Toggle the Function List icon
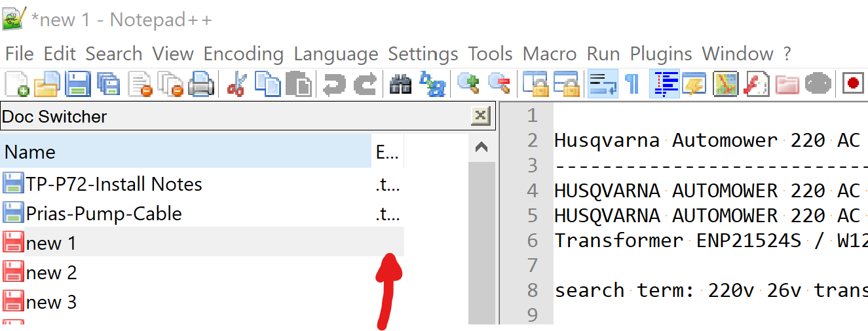 (x=757, y=84)
